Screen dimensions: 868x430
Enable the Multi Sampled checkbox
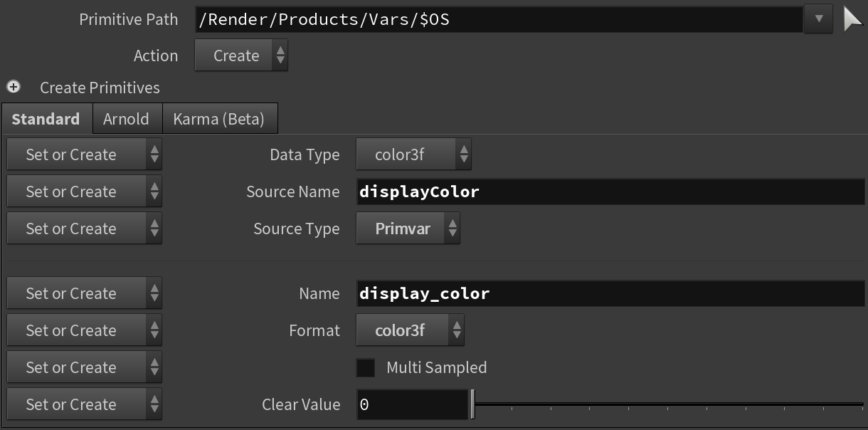point(366,367)
